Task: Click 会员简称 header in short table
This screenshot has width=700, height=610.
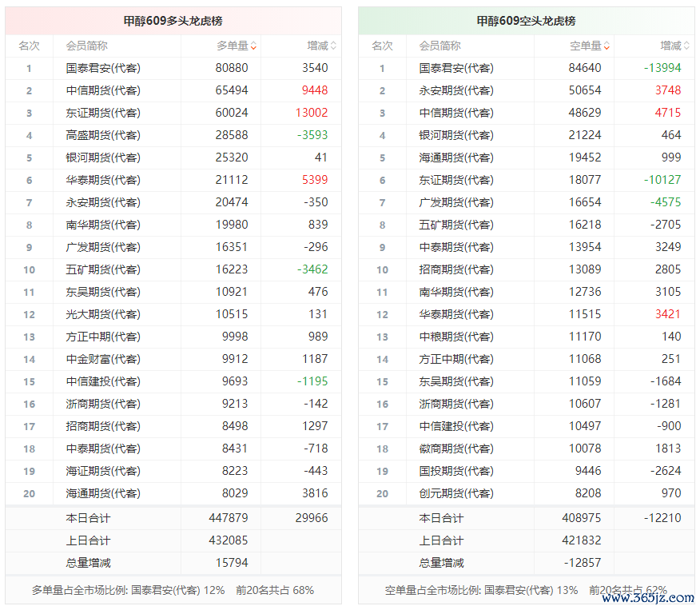Action: [x=439, y=46]
